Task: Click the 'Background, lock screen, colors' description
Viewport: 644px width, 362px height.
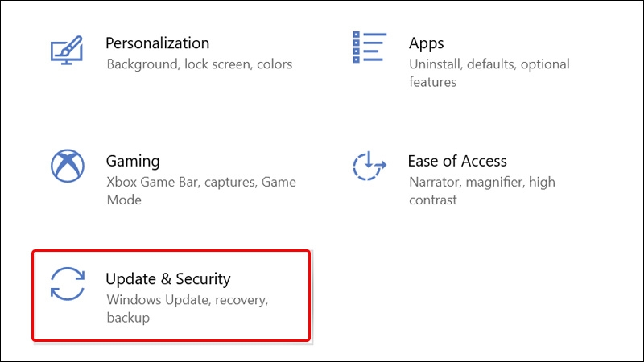Action: [x=199, y=64]
